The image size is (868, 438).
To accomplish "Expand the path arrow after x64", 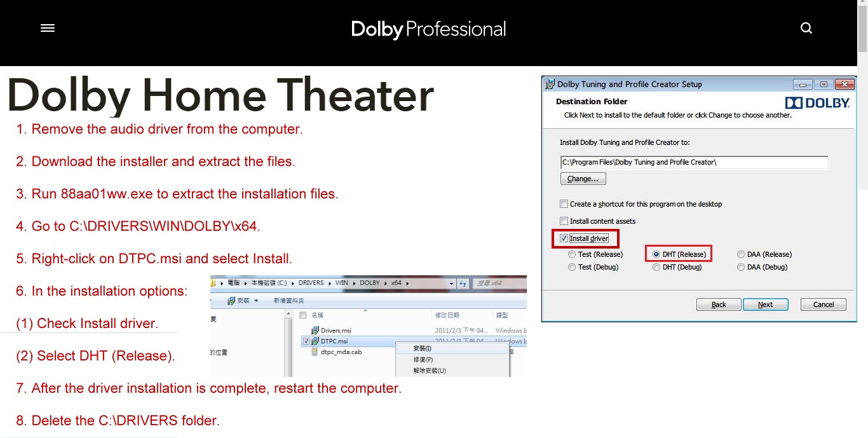I will [x=407, y=283].
